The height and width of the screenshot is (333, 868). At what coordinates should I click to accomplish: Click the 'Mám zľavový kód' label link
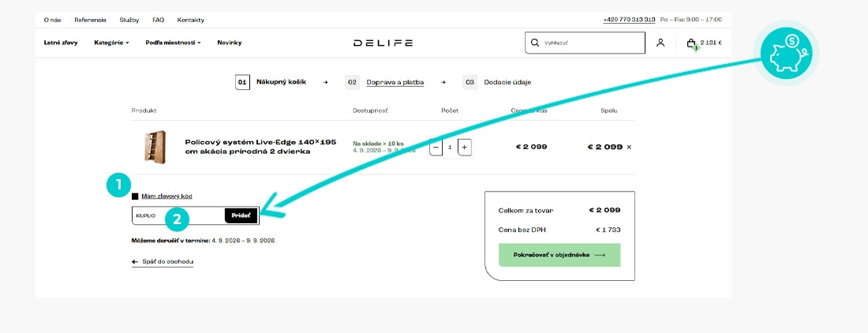[166, 196]
